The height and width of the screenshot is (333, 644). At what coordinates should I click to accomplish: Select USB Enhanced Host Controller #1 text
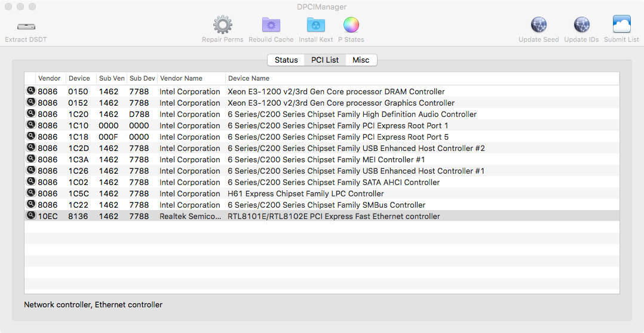pos(356,171)
